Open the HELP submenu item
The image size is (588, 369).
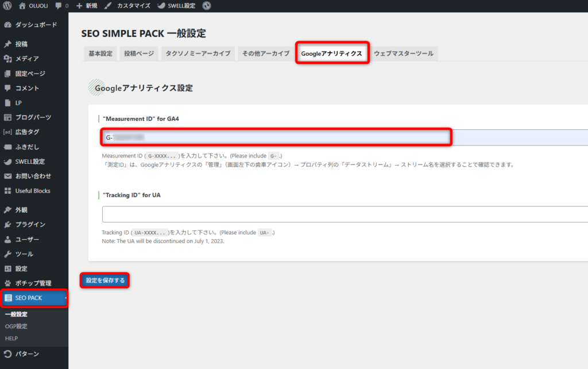point(11,338)
